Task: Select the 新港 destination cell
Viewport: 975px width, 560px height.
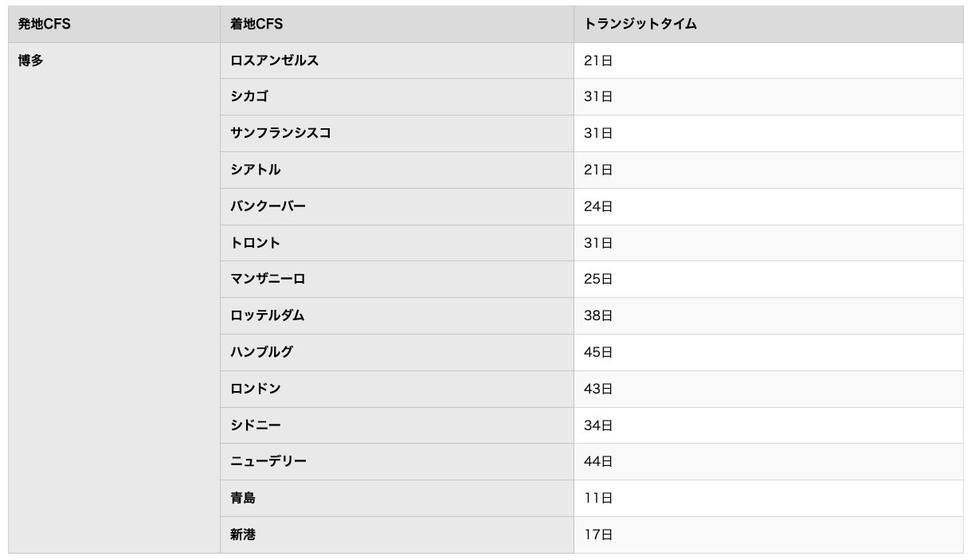Action: pos(397,535)
